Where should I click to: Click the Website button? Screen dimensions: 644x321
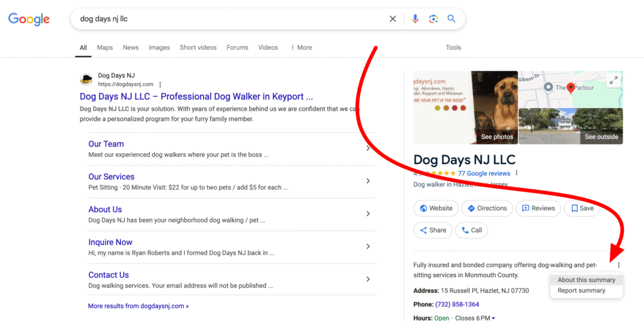pos(436,209)
